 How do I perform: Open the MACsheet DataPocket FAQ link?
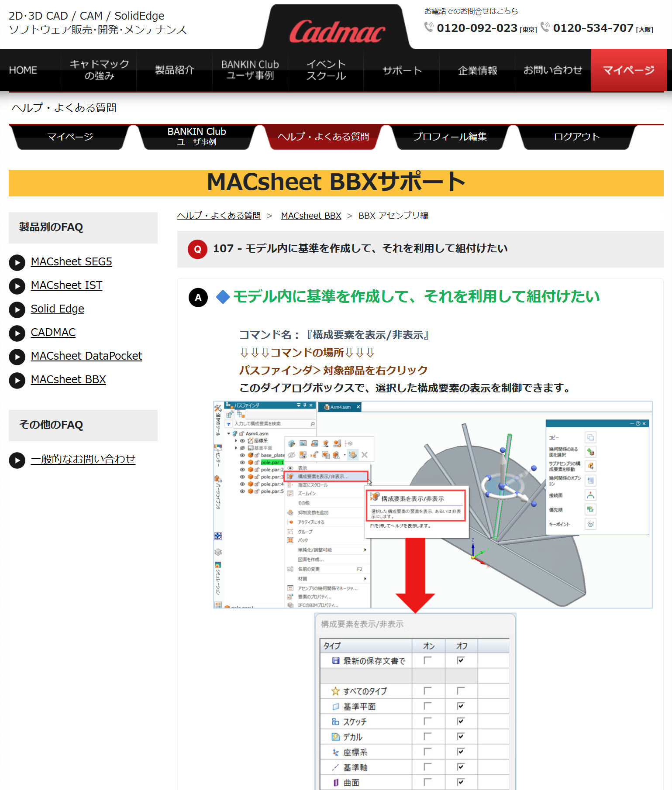click(86, 356)
